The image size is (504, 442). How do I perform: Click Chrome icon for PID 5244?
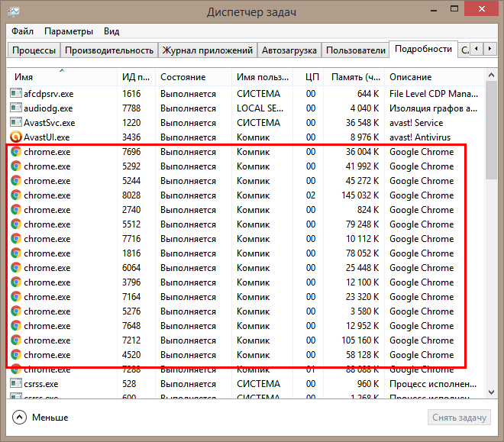tap(16, 180)
